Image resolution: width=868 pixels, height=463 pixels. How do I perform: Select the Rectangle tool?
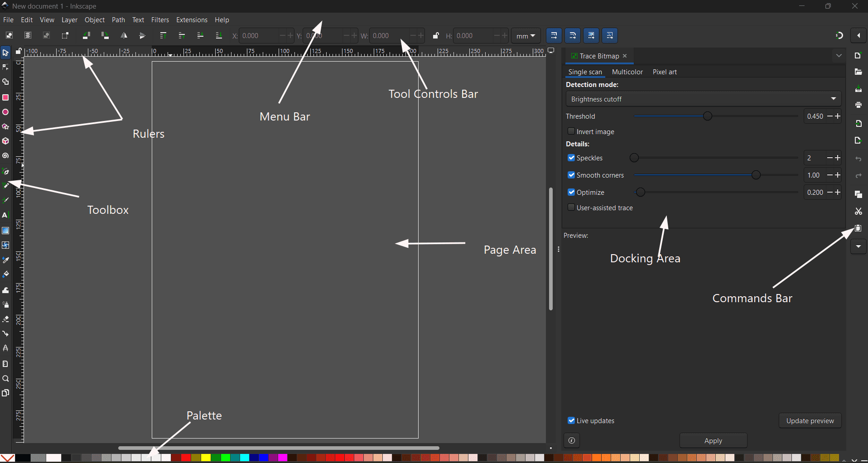tap(5, 97)
